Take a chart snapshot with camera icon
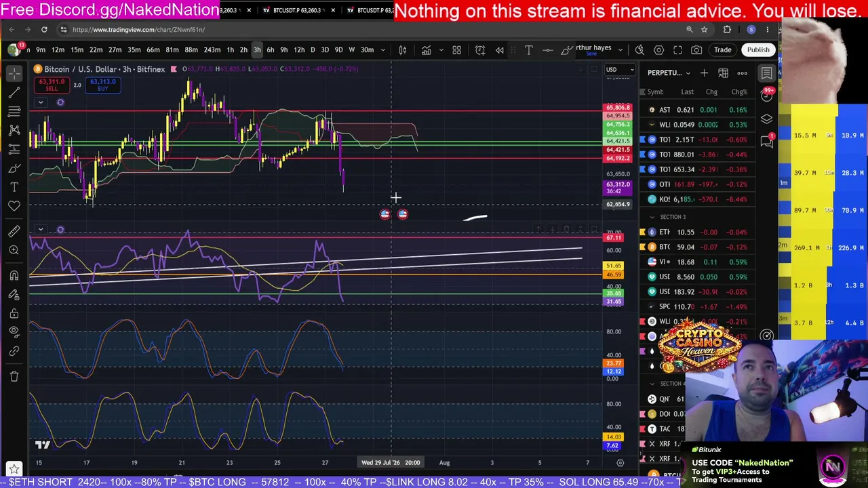The width and height of the screenshot is (868, 488). 696,49
